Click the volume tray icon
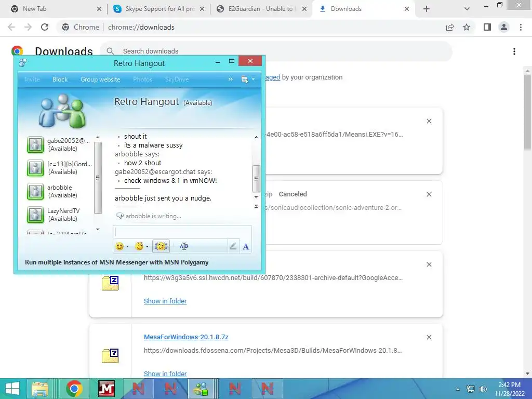The height and width of the screenshot is (399, 532). 483,389
